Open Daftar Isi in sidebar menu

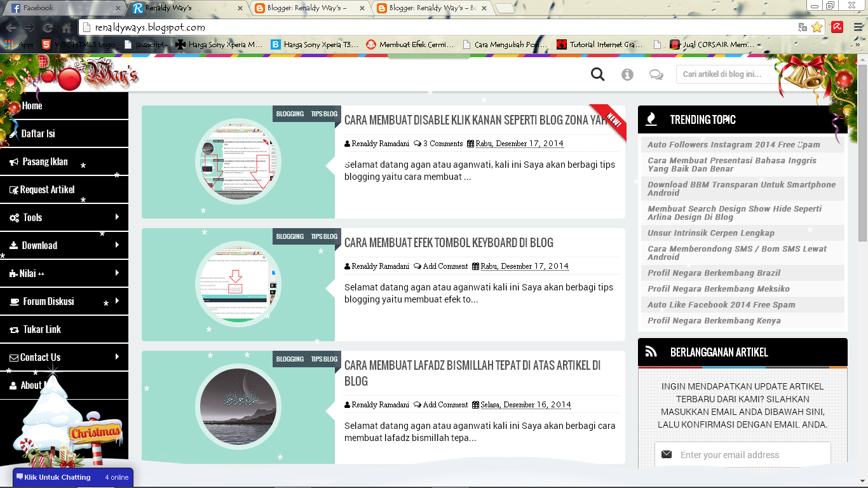[64, 133]
